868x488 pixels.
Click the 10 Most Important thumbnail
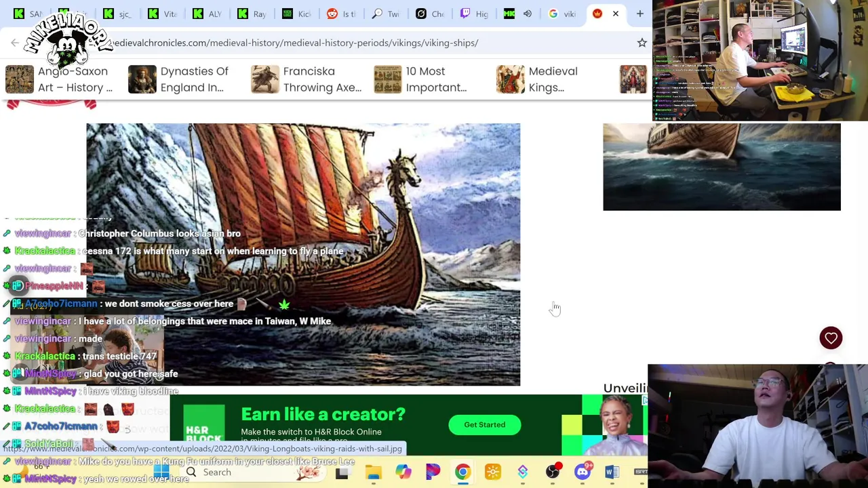tap(388, 79)
